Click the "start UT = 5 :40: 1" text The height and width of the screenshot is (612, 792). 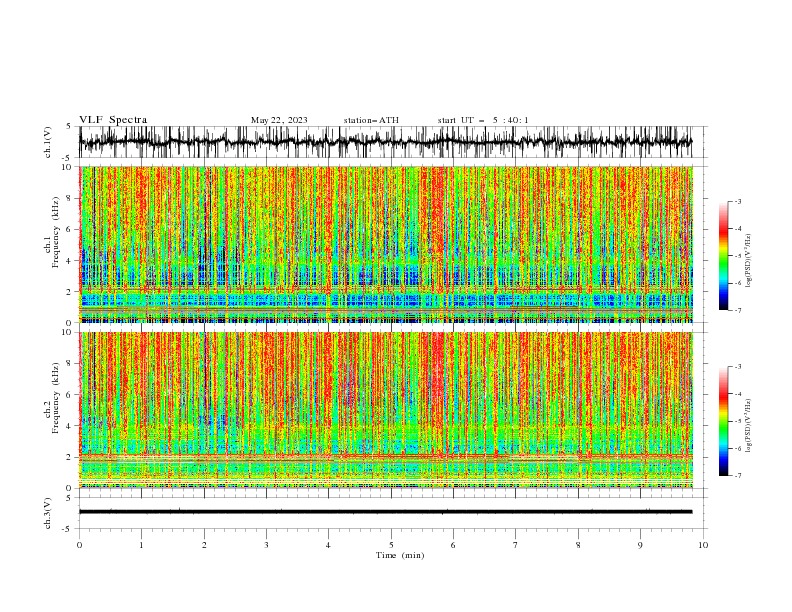pyautogui.click(x=483, y=120)
